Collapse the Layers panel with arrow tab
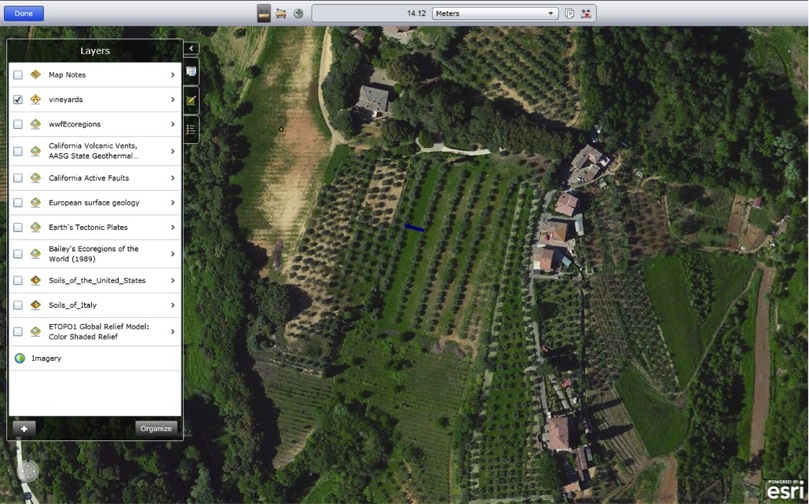Image resolution: width=809 pixels, height=504 pixels. coord(191,48)
